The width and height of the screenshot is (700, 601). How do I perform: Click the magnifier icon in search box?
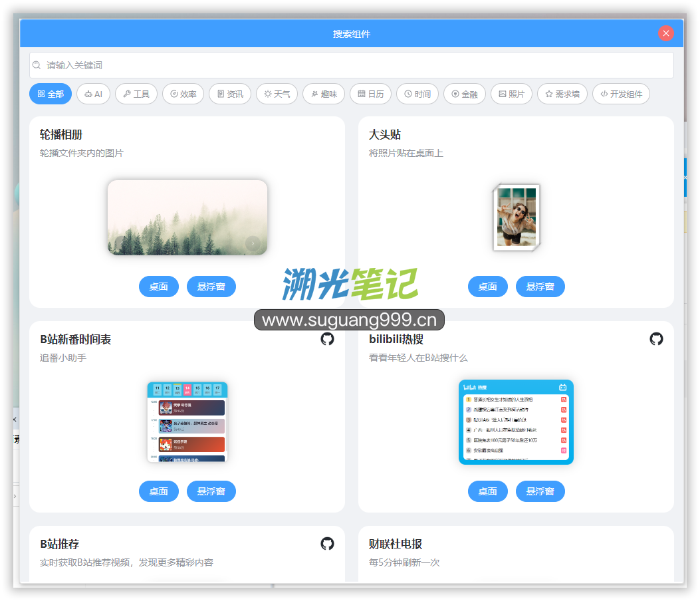pos(37,65)
